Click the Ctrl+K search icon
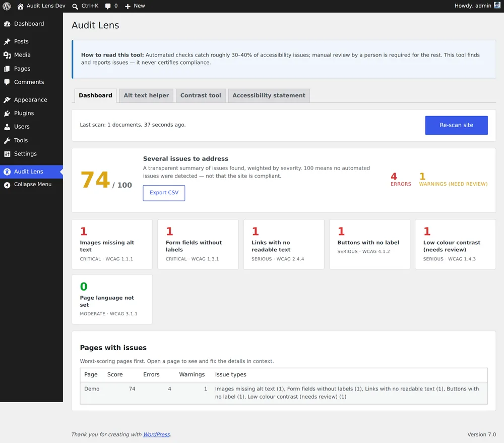 click(75, 6)
